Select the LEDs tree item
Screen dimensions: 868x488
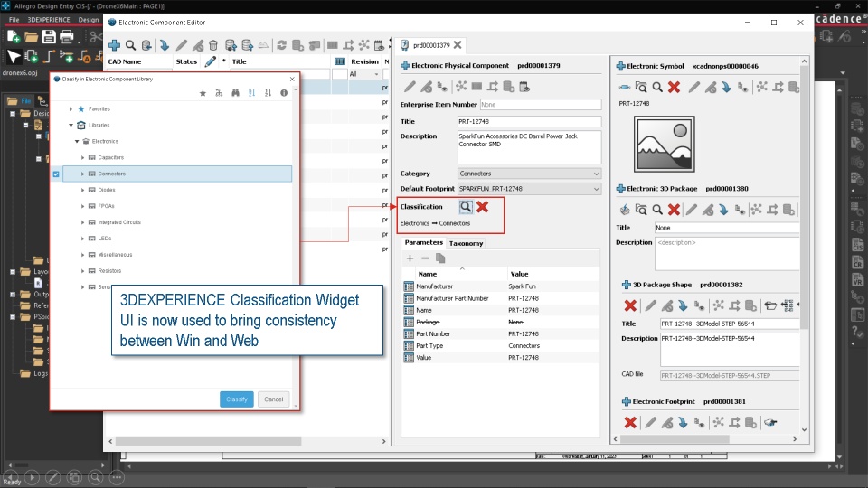point(105,239)
